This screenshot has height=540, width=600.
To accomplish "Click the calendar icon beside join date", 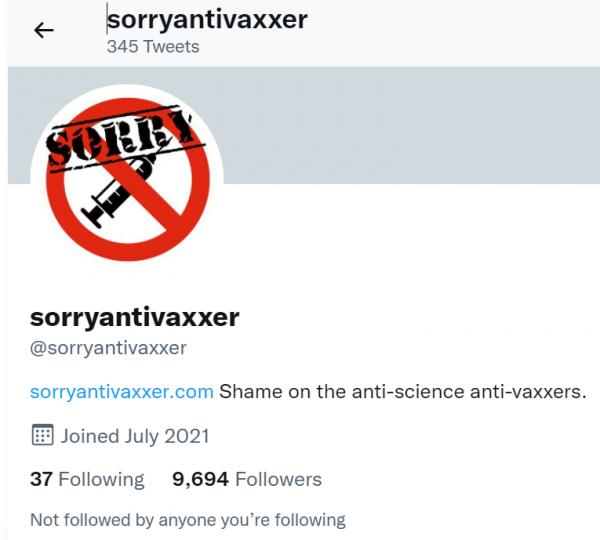I will click(x=42, y=435).
